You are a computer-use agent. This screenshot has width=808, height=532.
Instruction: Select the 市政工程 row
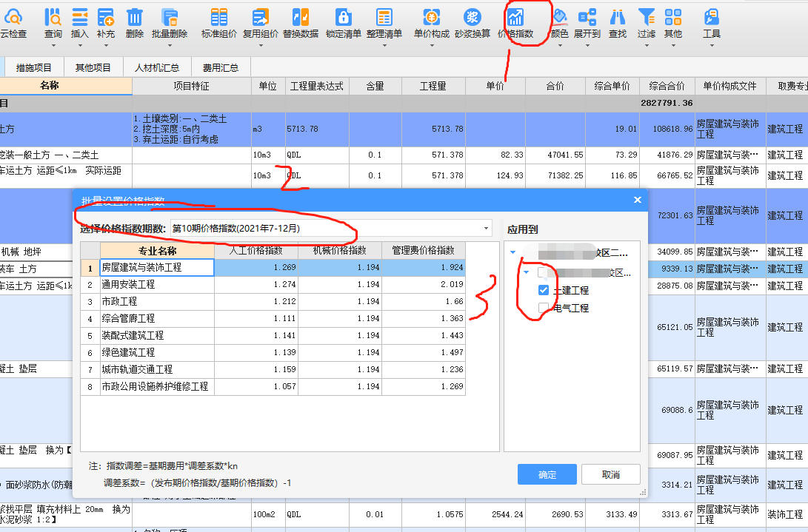pos(273,301)
